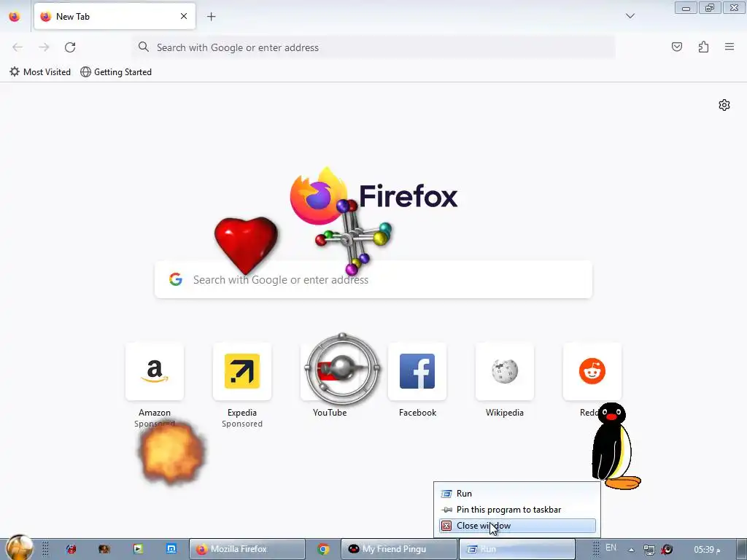Click the Show desktop strip

(x=741, y=549)
